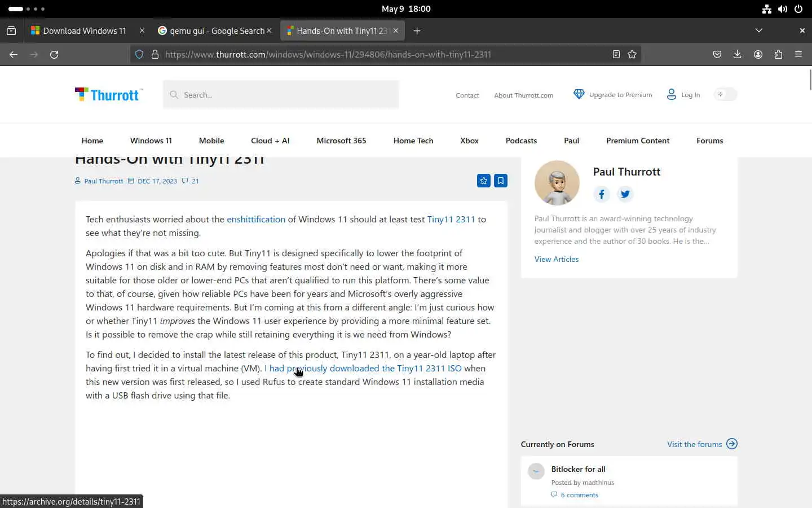Open the Firefox account icon
The image size is (812, 508).
coord(758,54)
